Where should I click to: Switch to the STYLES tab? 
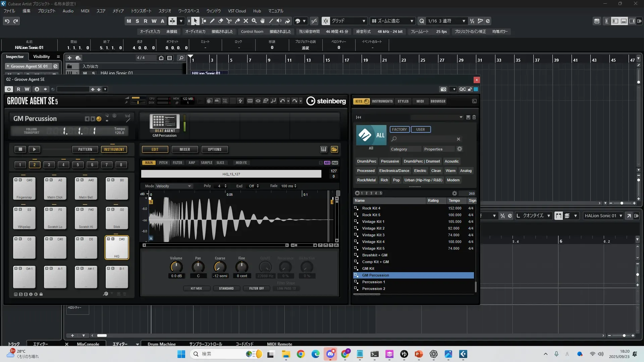click(403, 101)
